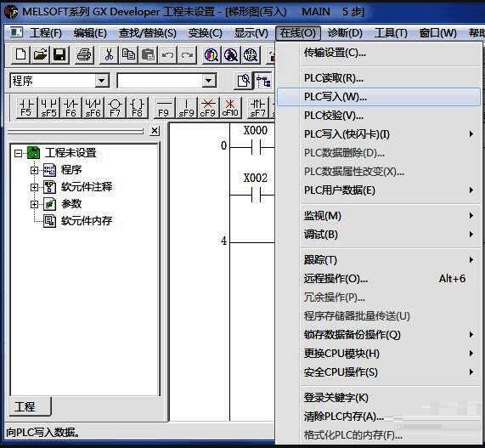This screenshot has height=448, width=485.
Task: Select the 工程 tab at panel bottom
Action: pyautogui.click(x=30, y=406)
